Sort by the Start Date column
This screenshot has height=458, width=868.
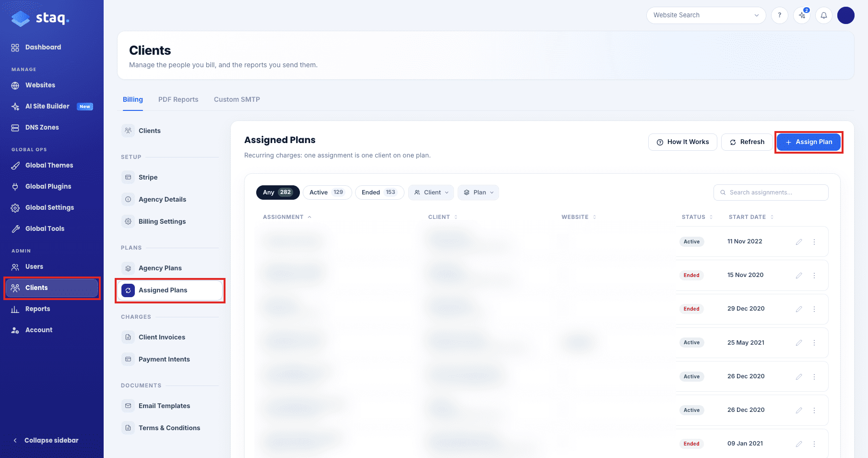pos(751,217)
